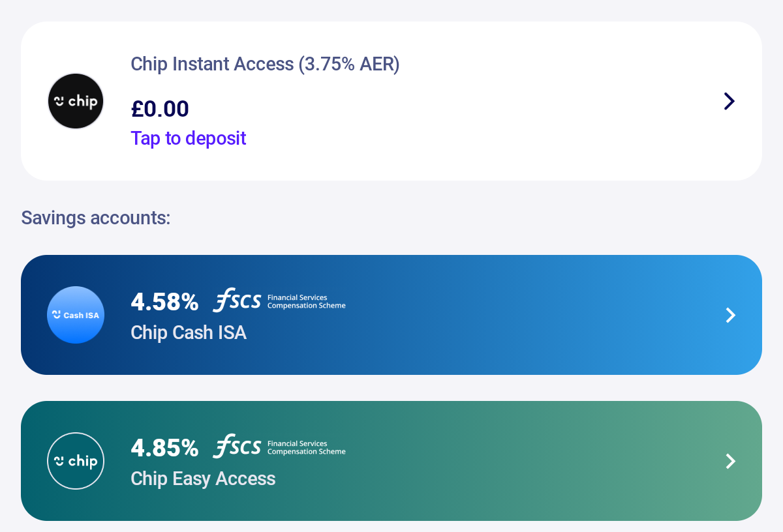Click the teal Chip logo on Easy Access

(76, 461)
